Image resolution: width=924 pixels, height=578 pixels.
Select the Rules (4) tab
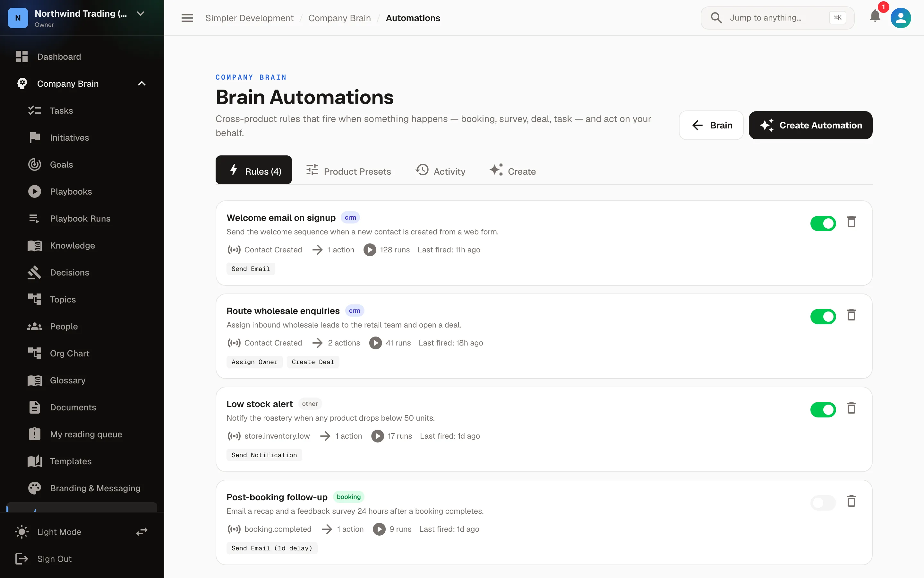point(253,170)
